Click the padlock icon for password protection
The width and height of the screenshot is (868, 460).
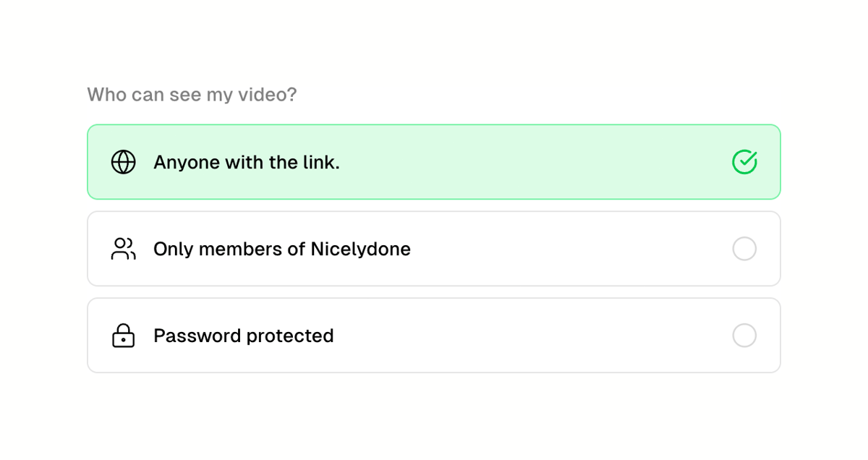pyautogui.click(x=123, y=335)
